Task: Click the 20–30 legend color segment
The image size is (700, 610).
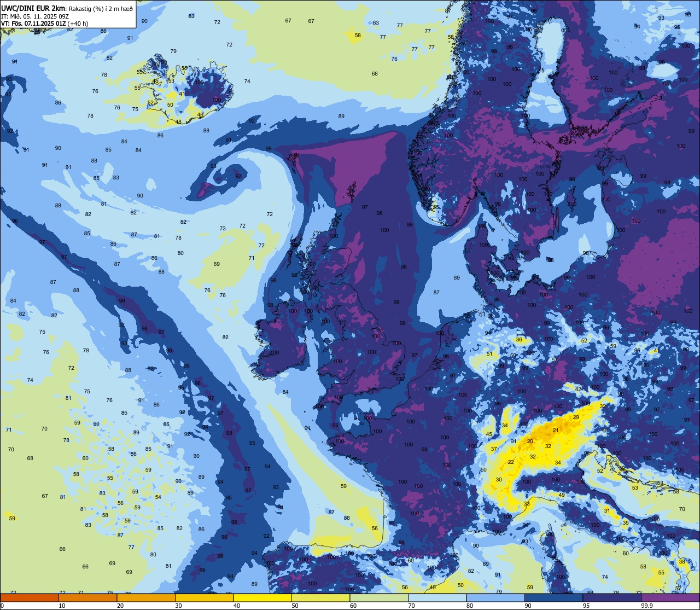Action: [x=146, y=597]
